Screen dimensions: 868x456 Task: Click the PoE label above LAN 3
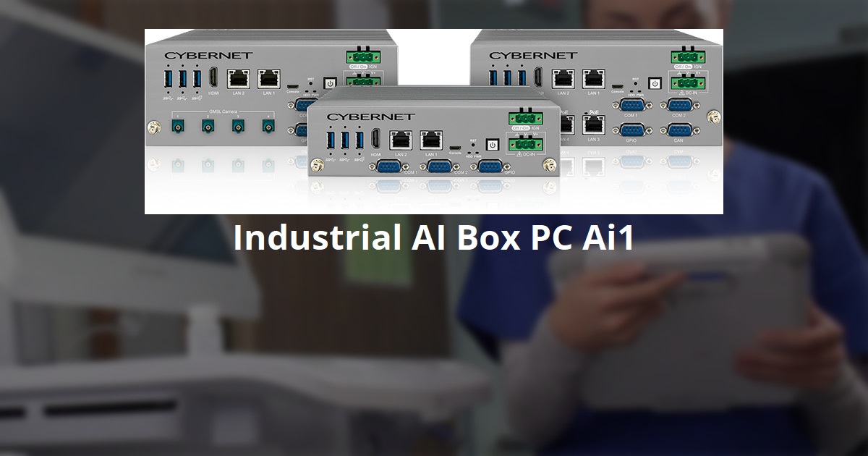[594, 112]
